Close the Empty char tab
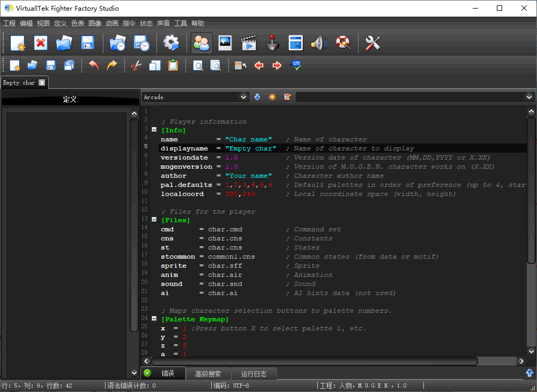This screenshot has height=392, width=537. click(x=42, y=82)
